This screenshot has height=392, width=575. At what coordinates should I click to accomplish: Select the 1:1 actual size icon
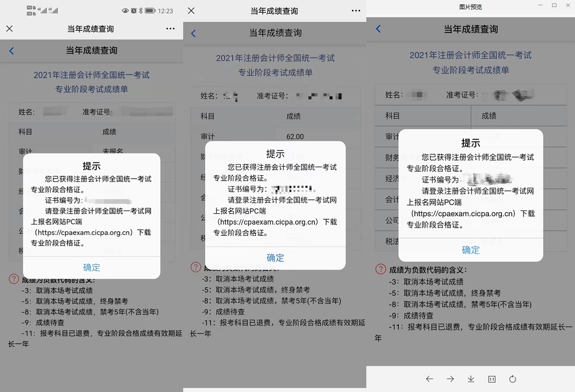click(x=492, y=379)
